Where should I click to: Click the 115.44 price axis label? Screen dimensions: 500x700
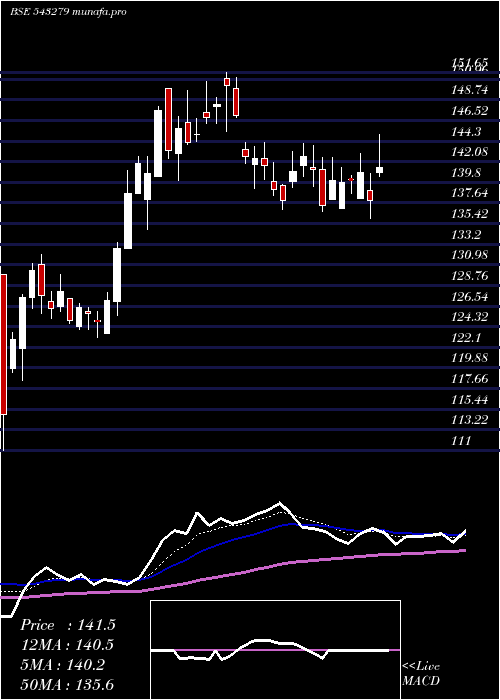pyautogui.click(x=469, y=399)
